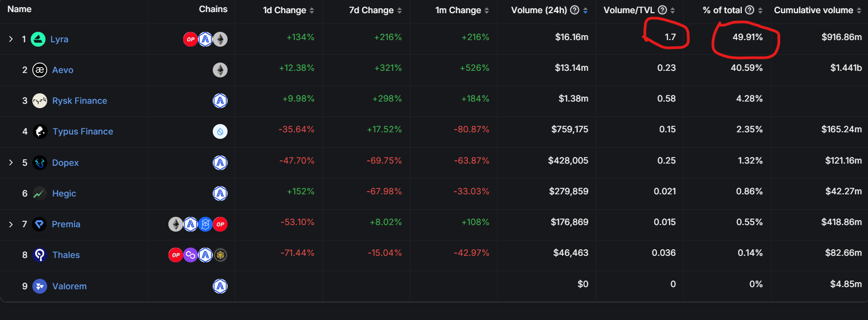Click the help icon next to Volume/TVL
The height and width of the screenshot is (320, 868).
click(x=662, y=10)
